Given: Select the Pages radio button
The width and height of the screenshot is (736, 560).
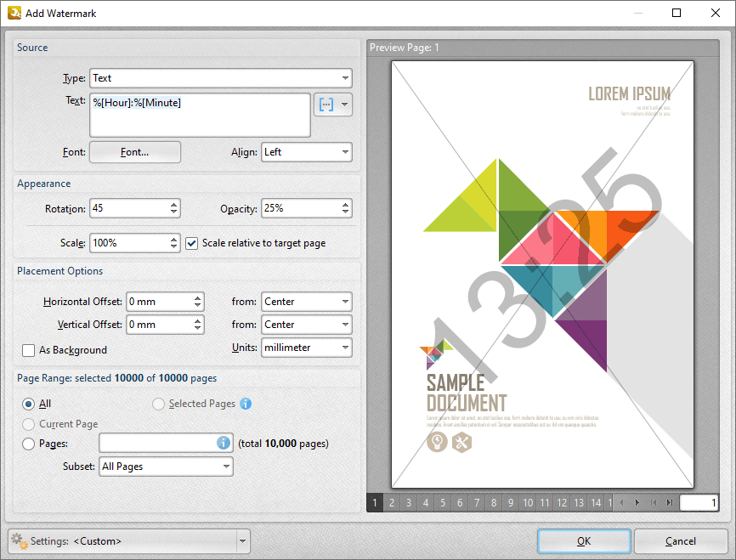Looking at the screenshot, I should (x=29, y=444).
